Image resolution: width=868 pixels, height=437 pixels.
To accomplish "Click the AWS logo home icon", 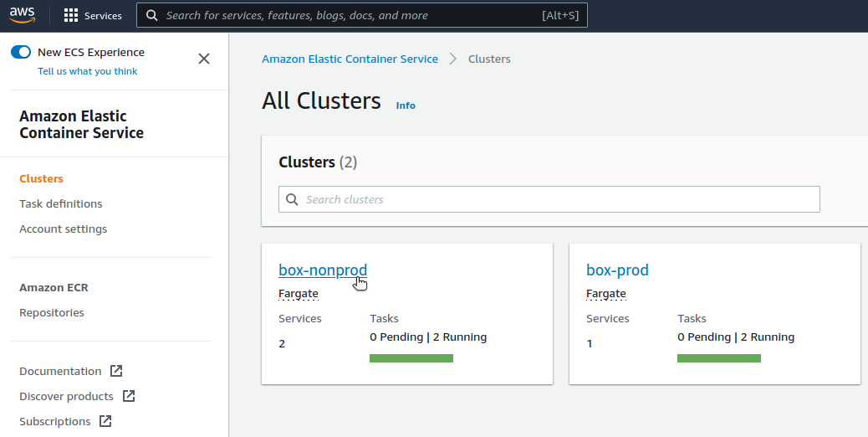I will click(22, 15).
